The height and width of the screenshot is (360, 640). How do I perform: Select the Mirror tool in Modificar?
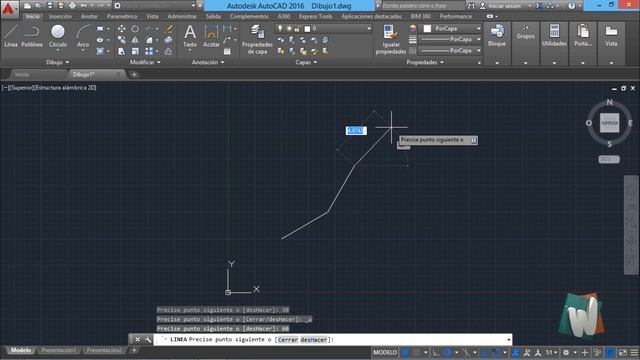point(135,40)
